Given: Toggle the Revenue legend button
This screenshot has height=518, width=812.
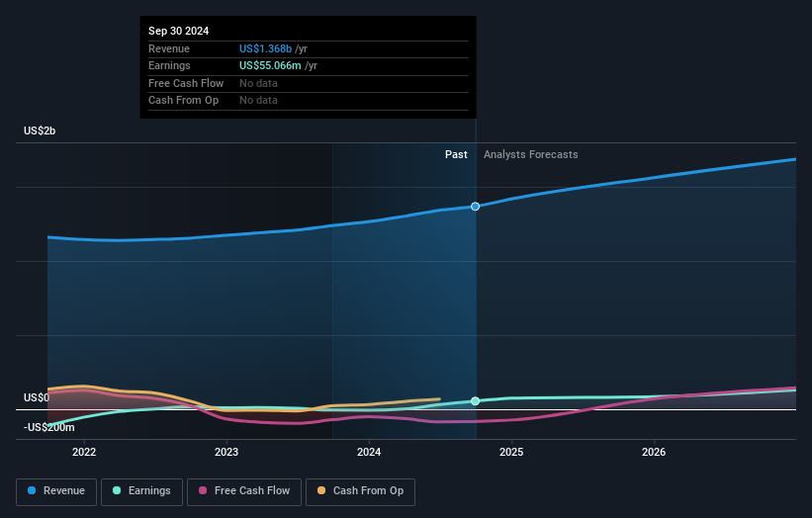Looking at the screenshot, I should pos(56,491).
